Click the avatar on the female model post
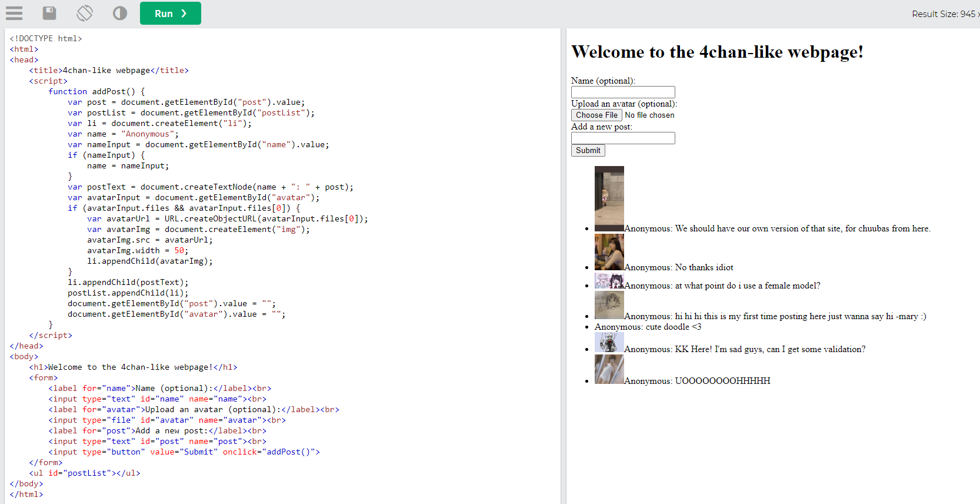Image resolution: width=980 pixels, height=504 pixels. tap(609, 281)
